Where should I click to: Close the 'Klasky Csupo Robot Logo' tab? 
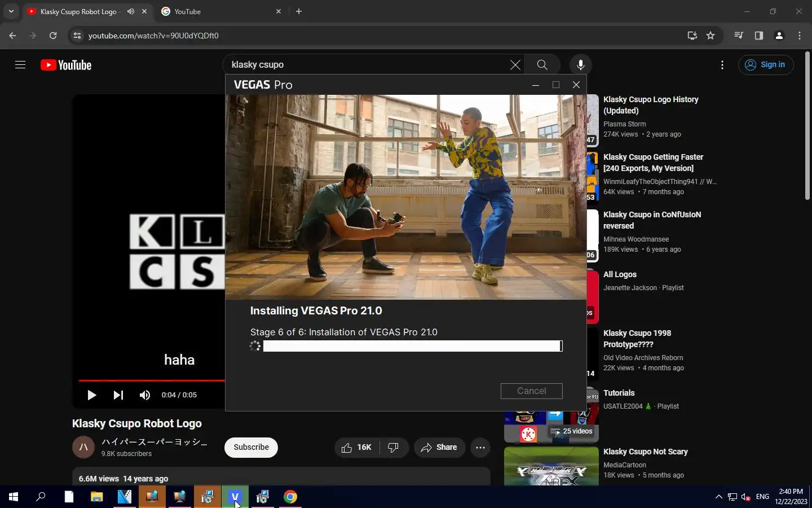tap(144, 11)
